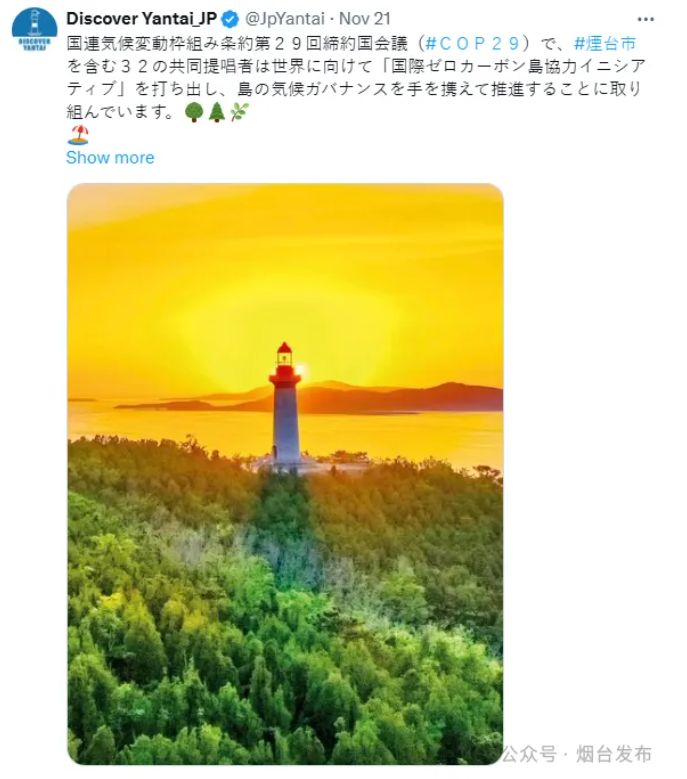Open the @JpYantai handle link
The height and width of the screenshot is (779, 687).
285,19
